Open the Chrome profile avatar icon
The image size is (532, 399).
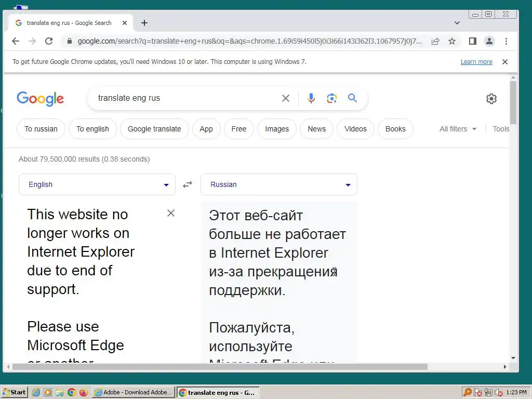pyautogui.click(x=489, y=41)
